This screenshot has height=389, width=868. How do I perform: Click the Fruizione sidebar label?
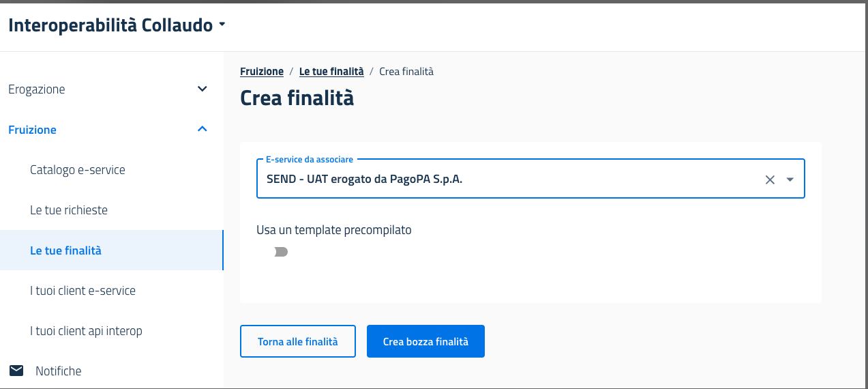[x=33, y=130]
